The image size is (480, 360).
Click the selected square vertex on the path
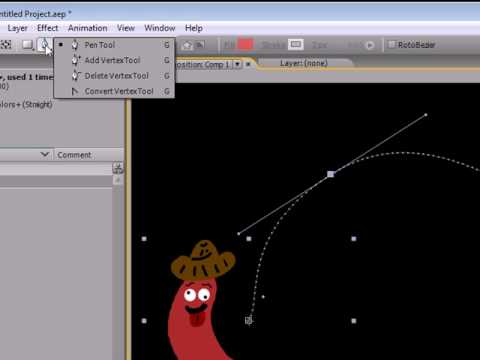(x=330, y=174)
